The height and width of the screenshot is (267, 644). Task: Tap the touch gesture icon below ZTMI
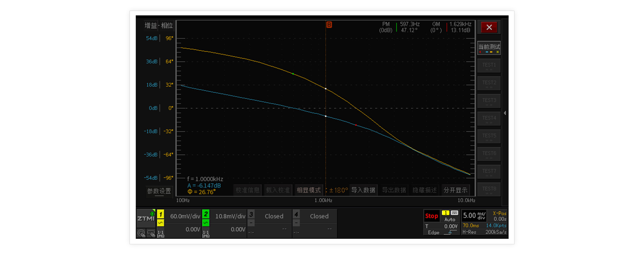(141, 233)
